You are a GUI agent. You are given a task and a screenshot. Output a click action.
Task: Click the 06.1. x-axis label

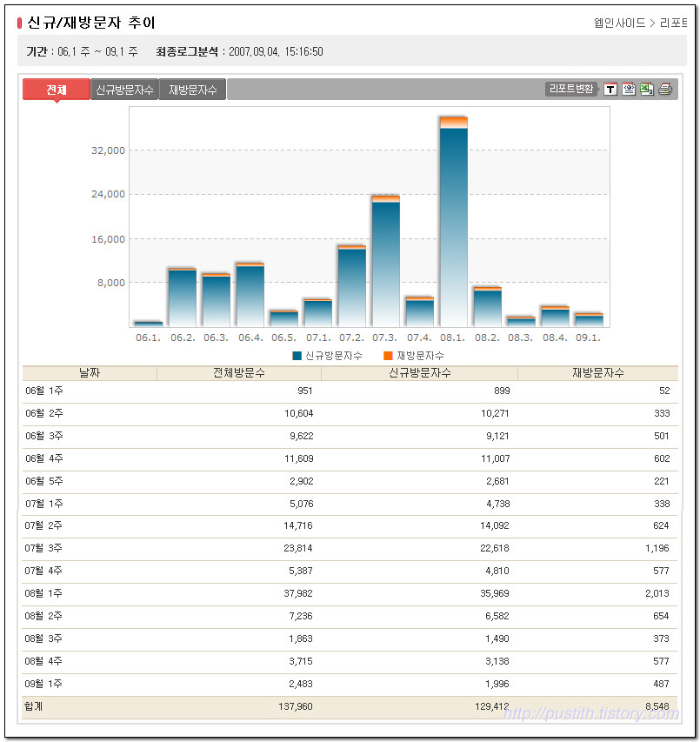pyautogui.click(x=149, y=338)
